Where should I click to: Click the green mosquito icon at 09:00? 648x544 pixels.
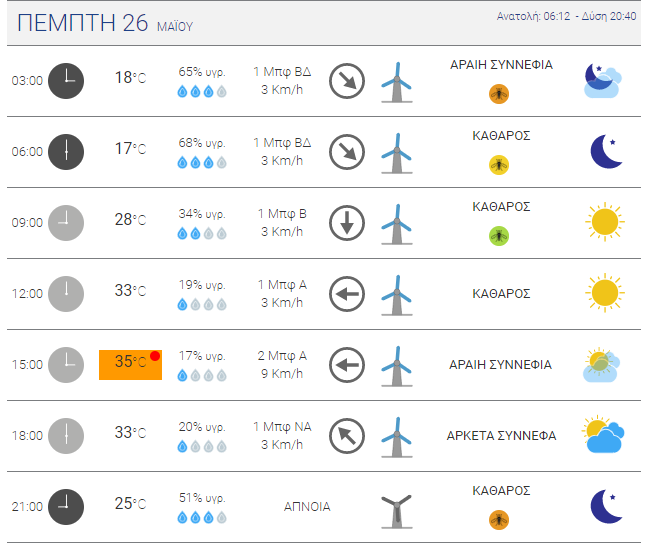pos(498,236)
